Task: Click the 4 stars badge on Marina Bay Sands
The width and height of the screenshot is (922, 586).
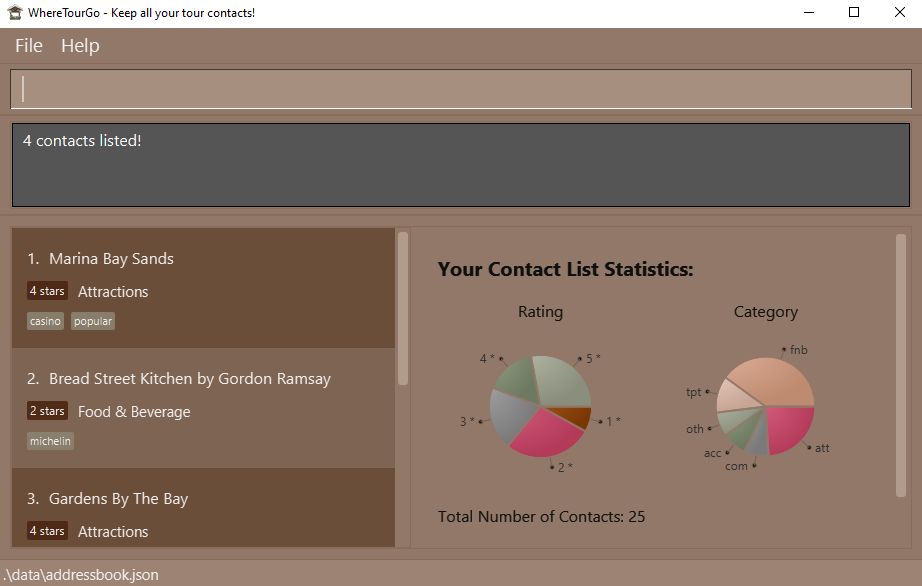Action: pos(47,291)
